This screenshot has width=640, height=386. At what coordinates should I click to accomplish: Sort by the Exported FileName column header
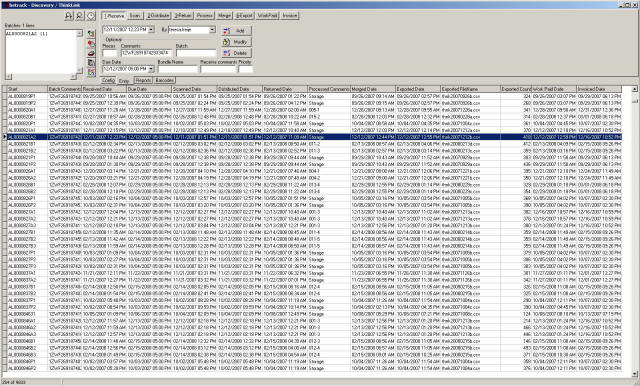click(471, 89)
